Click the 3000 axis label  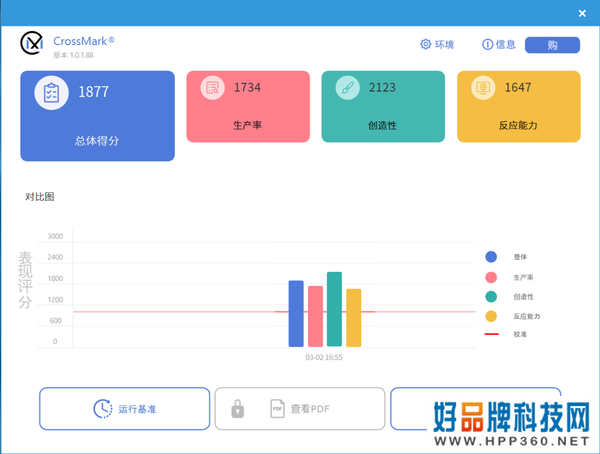click(55, 236)
